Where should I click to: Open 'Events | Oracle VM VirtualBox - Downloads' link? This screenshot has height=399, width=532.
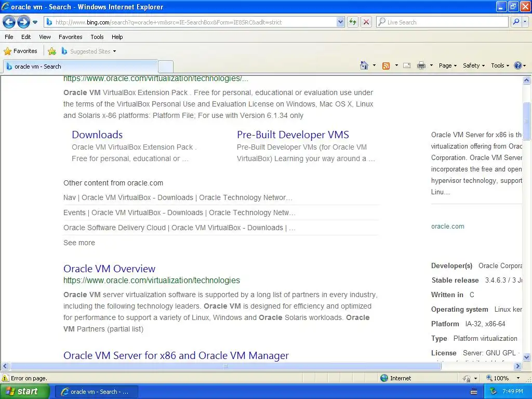pyautogui.click(x=179, y=212)
